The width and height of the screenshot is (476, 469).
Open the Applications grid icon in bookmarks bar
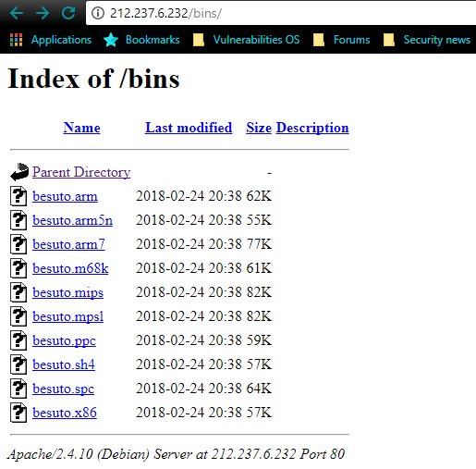pos(16,40)
